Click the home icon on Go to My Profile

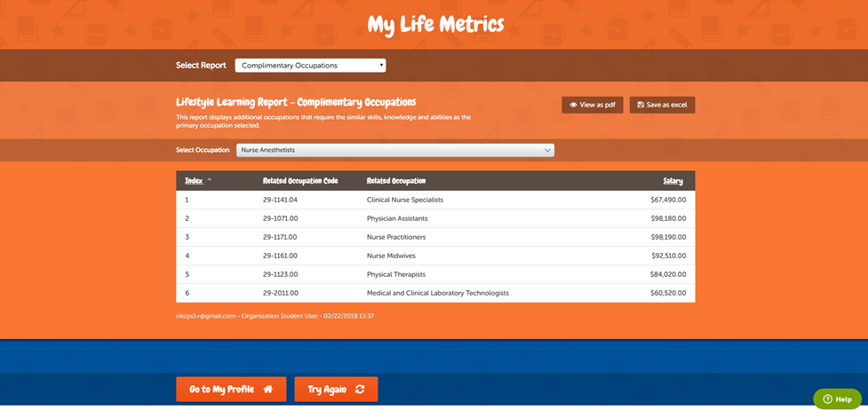coord(268,390)
